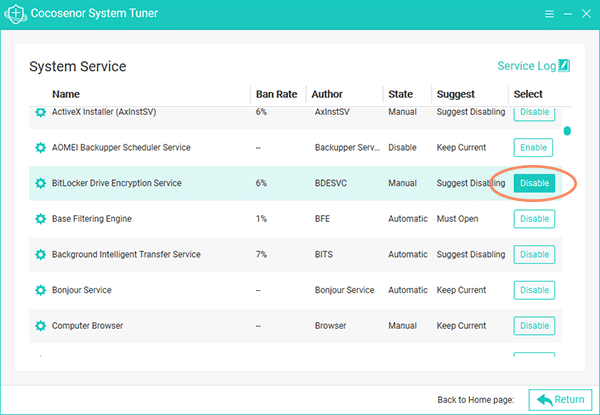Open the Service Log link
The width and height of the screenshot is (600, 415).
tap(527, 66)
